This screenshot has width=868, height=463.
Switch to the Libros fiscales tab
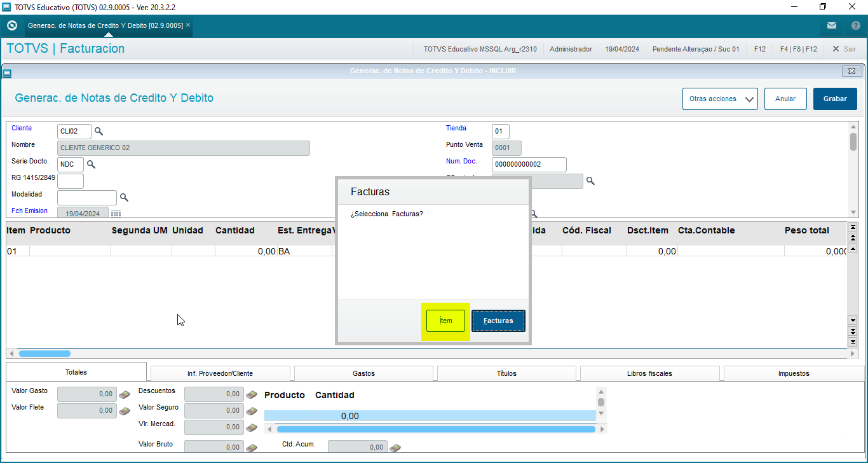[x=649, y=373]
